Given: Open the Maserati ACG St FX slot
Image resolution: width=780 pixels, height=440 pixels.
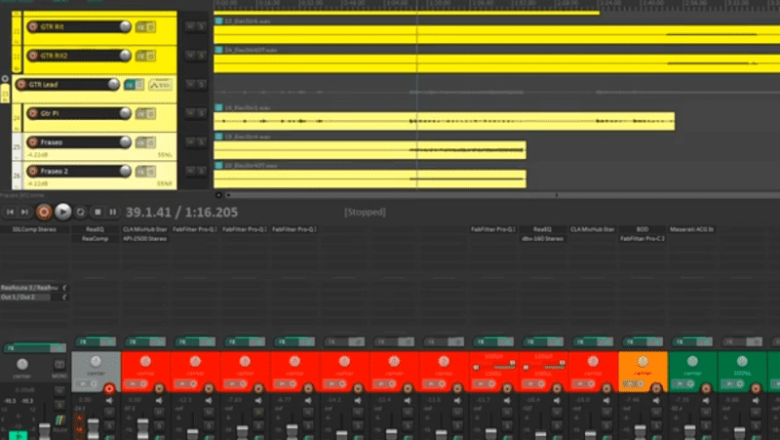Looking at the screenshot, I should 692,229.
